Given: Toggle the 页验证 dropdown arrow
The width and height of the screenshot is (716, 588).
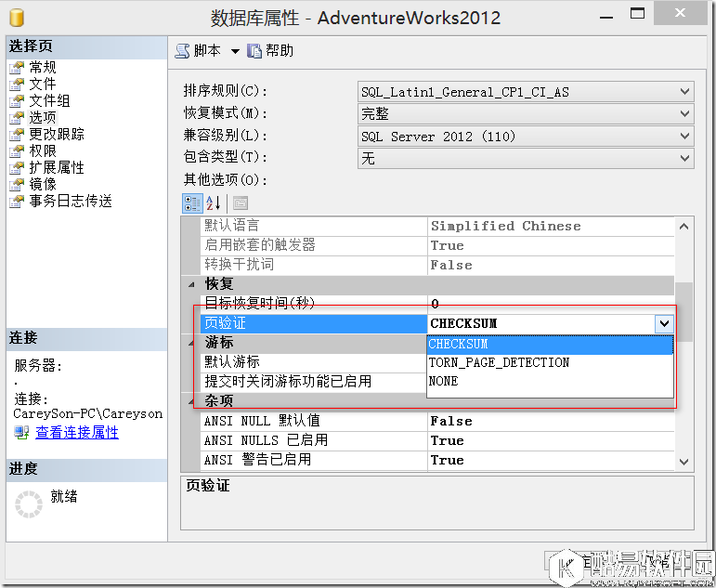Looking at the screenshot, I should click(664, 324).
